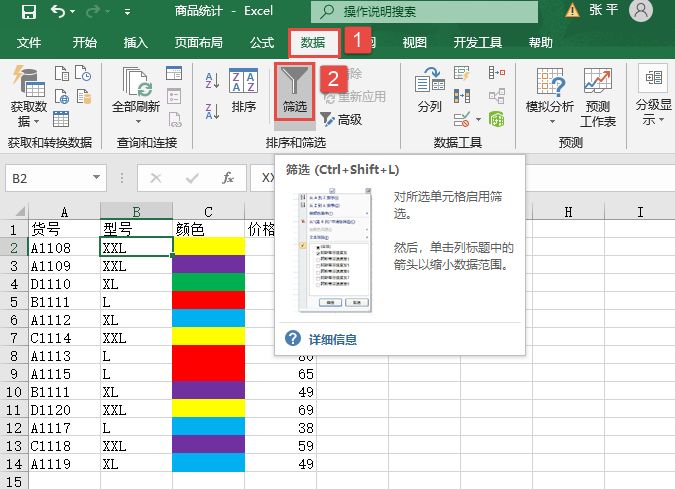Click the From Web import icon
Image resolution: width=675 pixels, height=489 pixels.
tap(62, 96)
